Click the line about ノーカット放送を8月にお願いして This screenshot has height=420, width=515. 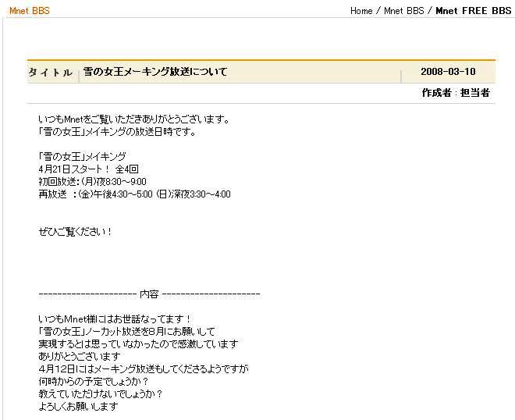point(126,331)
